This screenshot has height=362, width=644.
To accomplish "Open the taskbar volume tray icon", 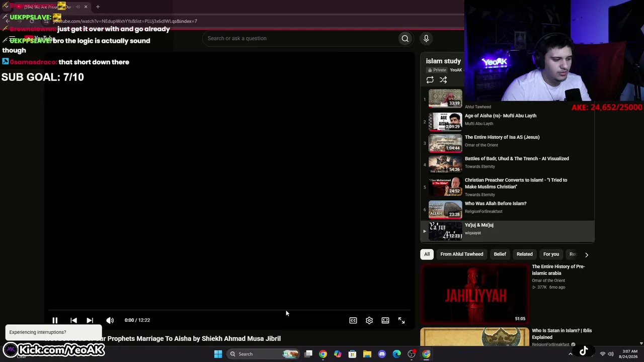I will coord(611,354).
